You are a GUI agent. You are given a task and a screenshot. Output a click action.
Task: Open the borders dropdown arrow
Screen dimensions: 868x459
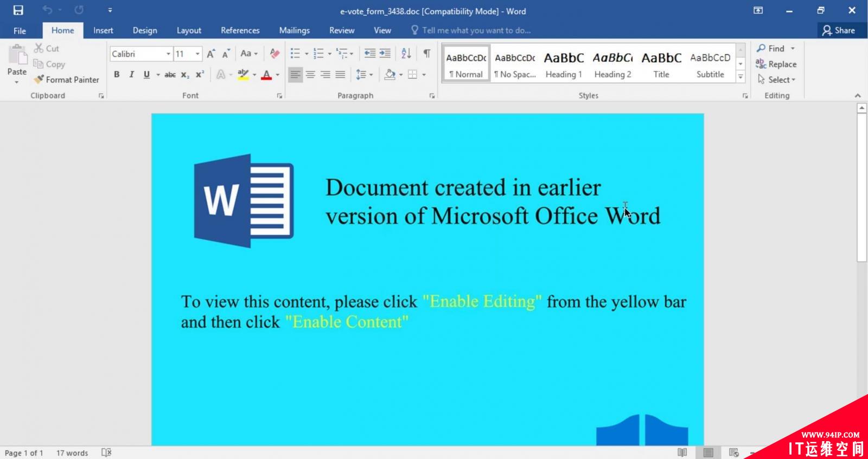point(424,75)
